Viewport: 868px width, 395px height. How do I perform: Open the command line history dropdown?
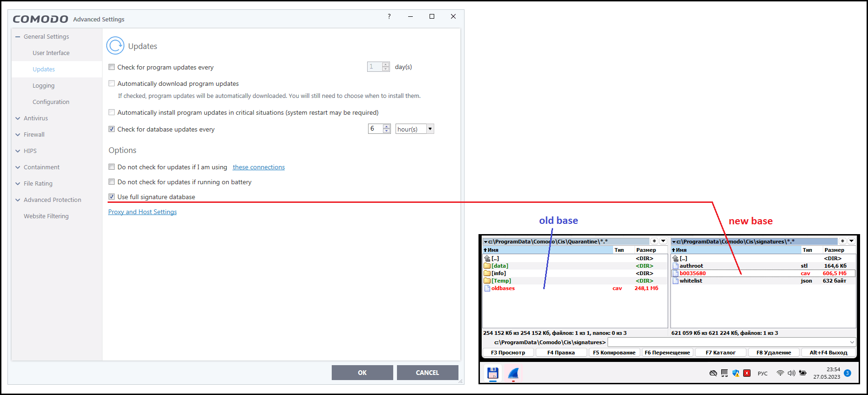852,342
